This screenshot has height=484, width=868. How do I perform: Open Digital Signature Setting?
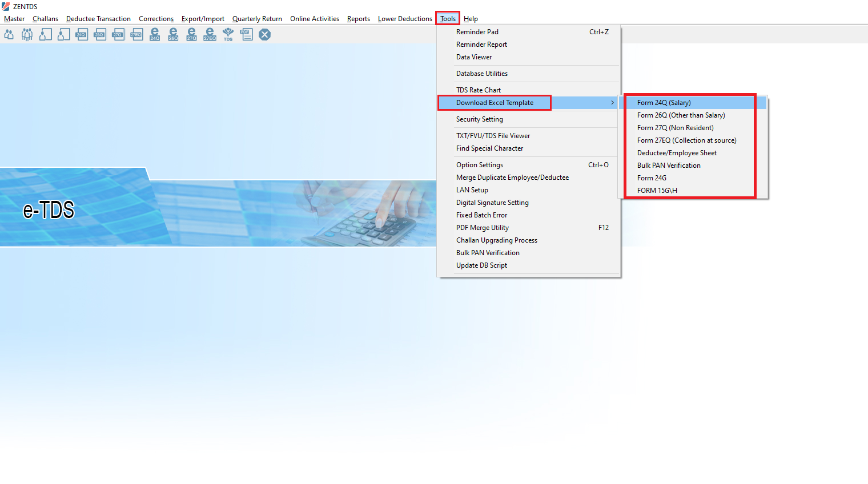[529, 203]
